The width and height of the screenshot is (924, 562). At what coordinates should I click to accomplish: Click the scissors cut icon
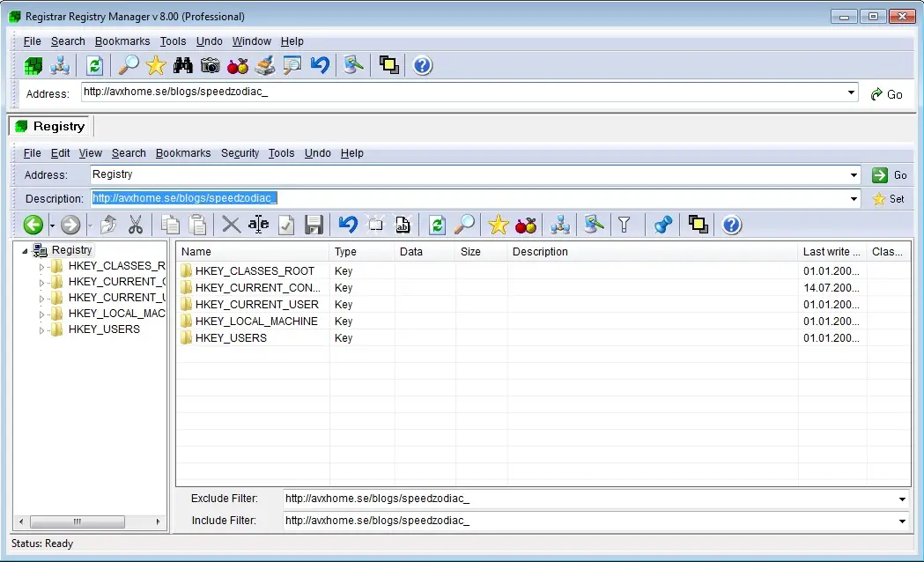click(x=135, y=225)
